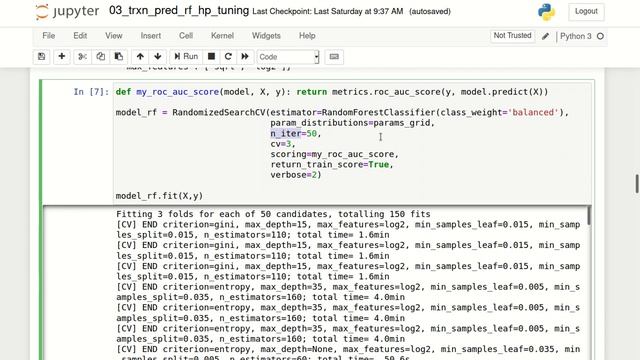The image size is (640, 360).
Task: Open the File menu
Action: pos(49,36)
